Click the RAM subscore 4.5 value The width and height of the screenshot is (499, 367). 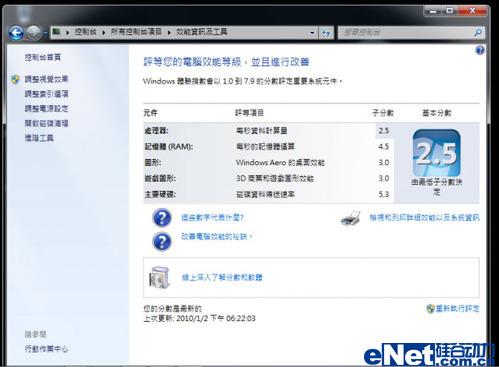click(384, 147)
